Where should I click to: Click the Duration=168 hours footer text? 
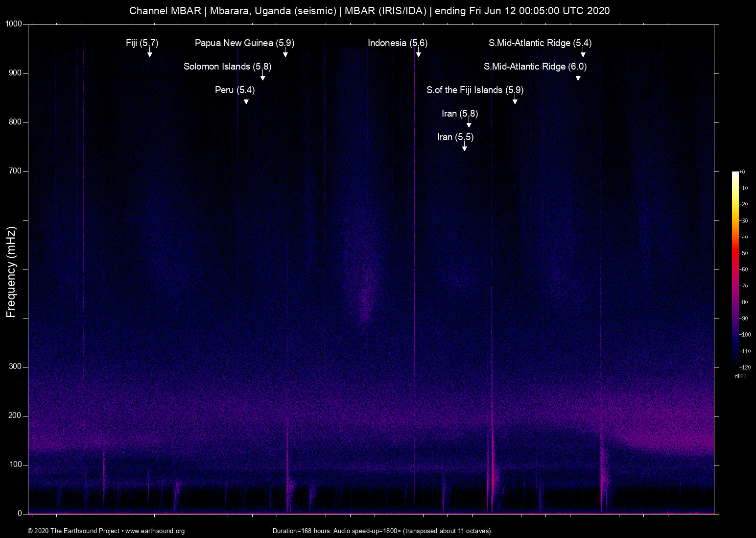(x=382, y=531)
